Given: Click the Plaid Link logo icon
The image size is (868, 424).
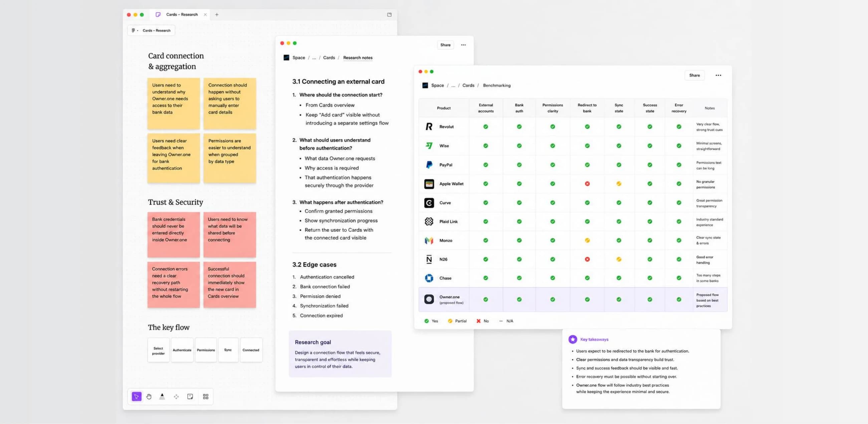Looking at the screenshot, I should (x=429, y=221).
